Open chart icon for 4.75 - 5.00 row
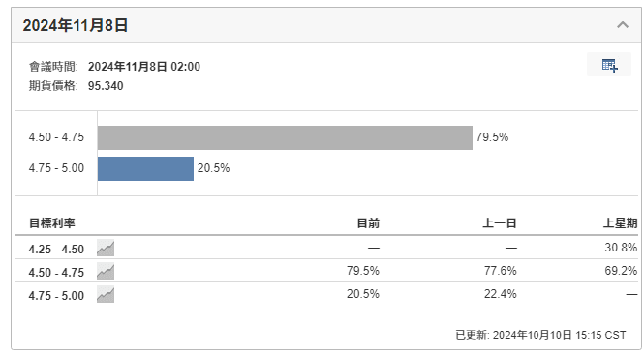644x355 pixels. pyautogui.click(x=106, y=295)
